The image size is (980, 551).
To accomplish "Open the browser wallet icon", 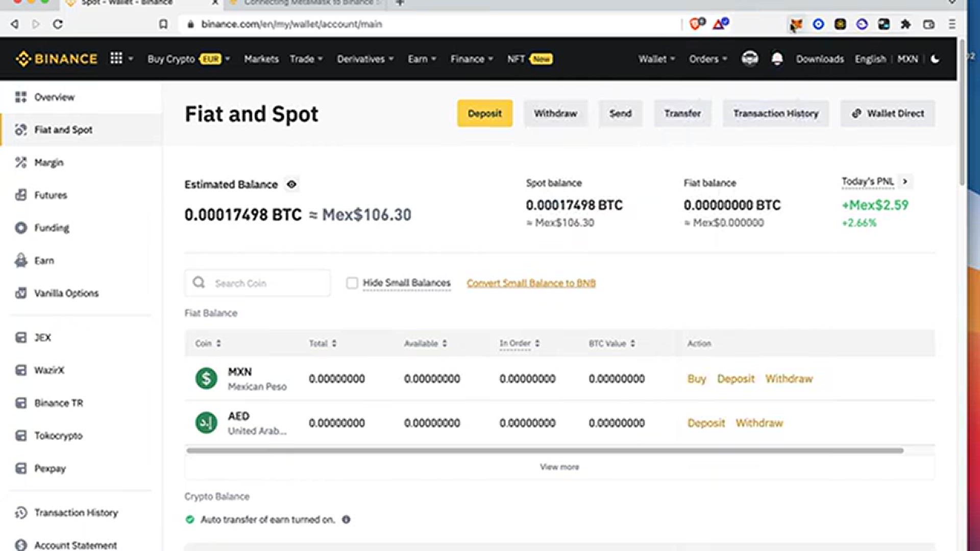I will (x=928, y=24).
